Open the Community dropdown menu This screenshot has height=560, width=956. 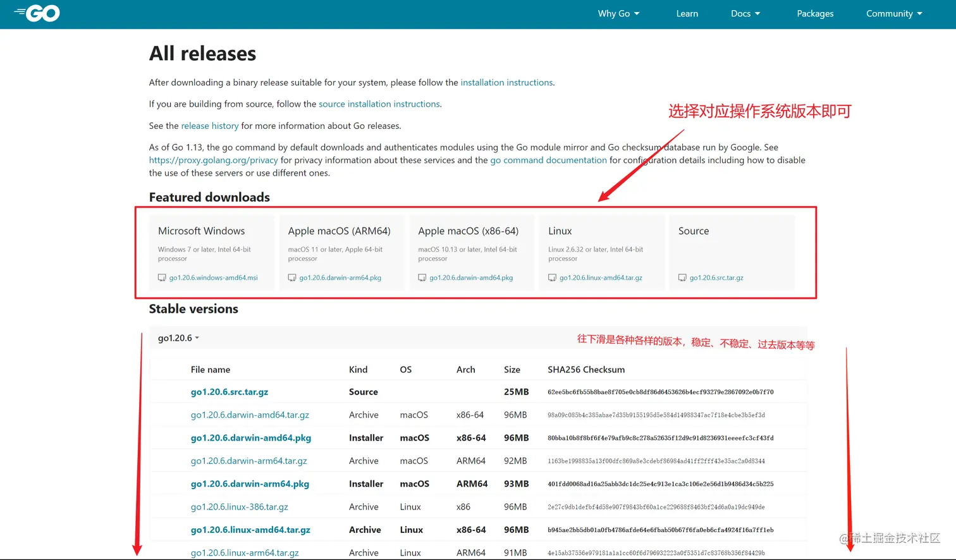click(x=894, y=13)
